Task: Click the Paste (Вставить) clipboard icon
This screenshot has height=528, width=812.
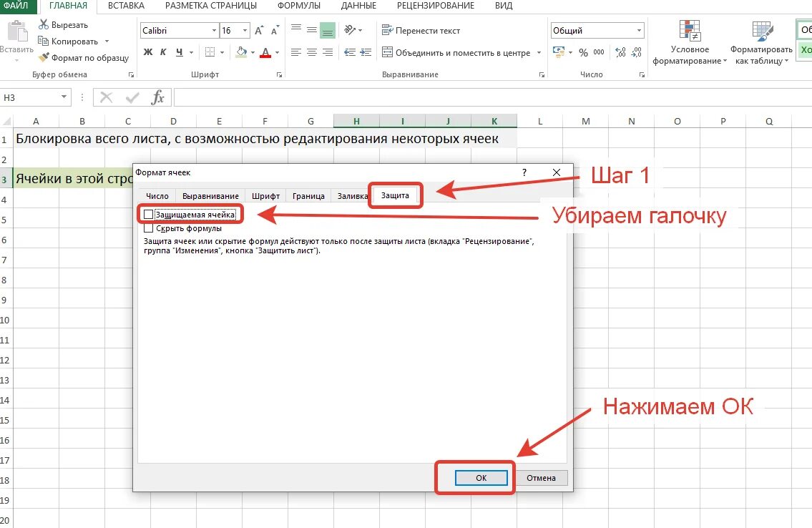Action: pyautogui.click(x=17, y=31)
